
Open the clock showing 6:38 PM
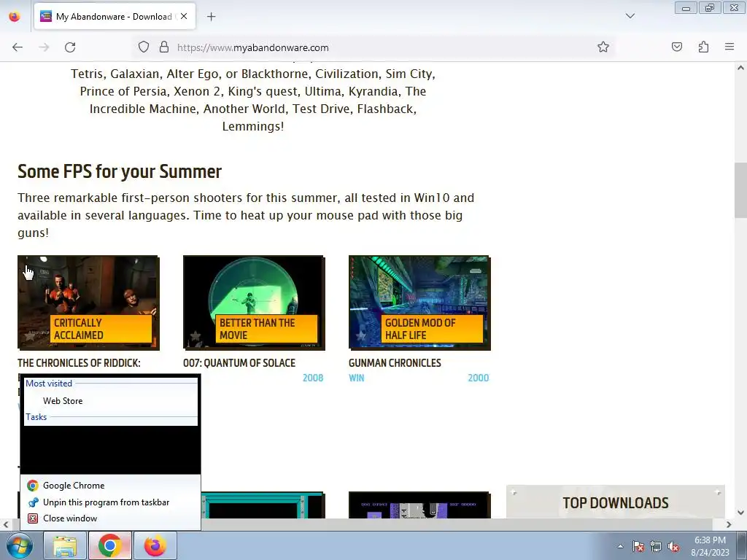click(711, 546)
